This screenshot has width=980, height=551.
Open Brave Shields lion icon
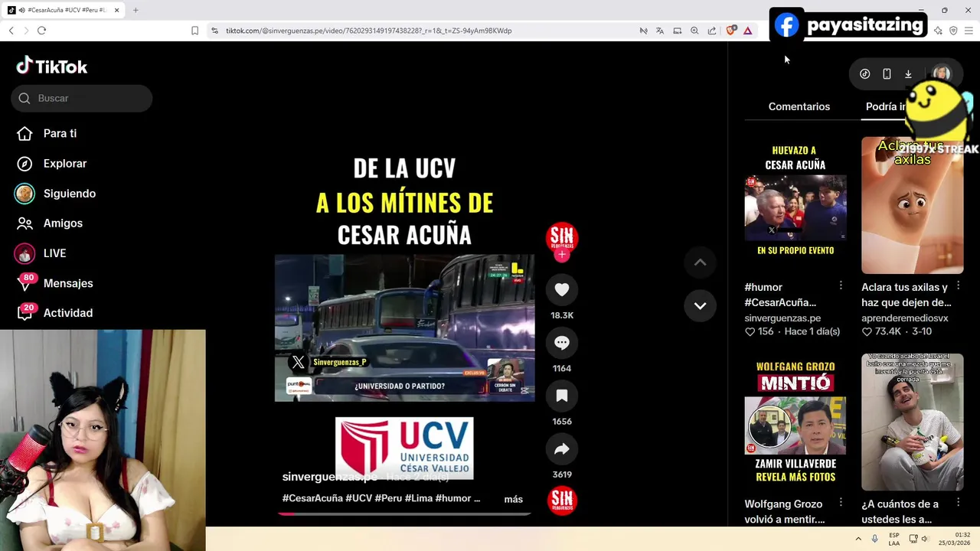(x=730, y=31)
